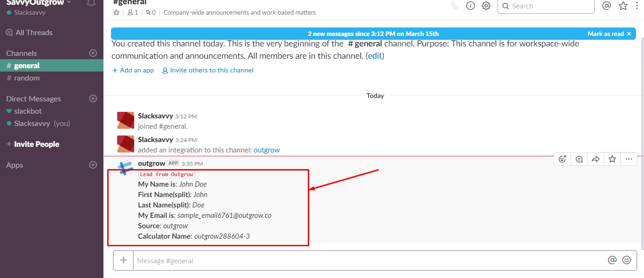Click Add an app link
Screen dimensions: 644x278
point(133,71)
